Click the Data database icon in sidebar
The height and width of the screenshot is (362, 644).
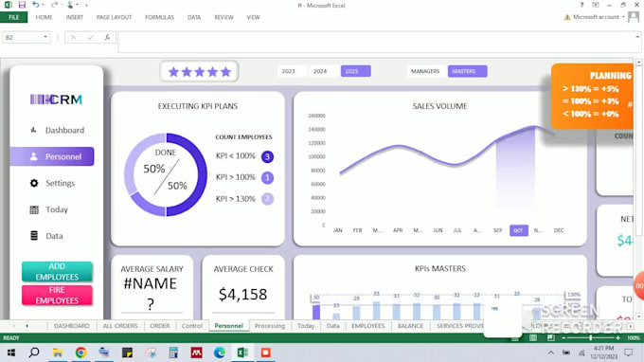[34, 236]
